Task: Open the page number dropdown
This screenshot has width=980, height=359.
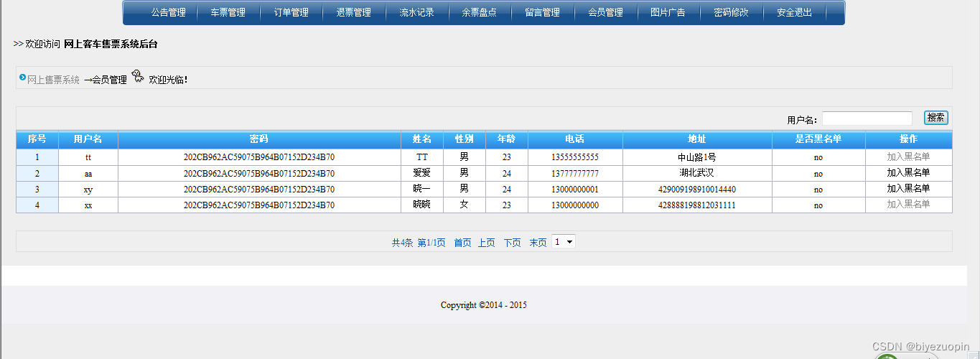Action: (x=564, y=242)
